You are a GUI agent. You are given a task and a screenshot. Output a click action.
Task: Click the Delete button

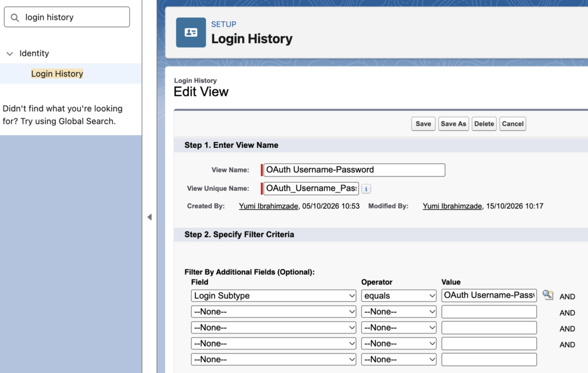483,124
